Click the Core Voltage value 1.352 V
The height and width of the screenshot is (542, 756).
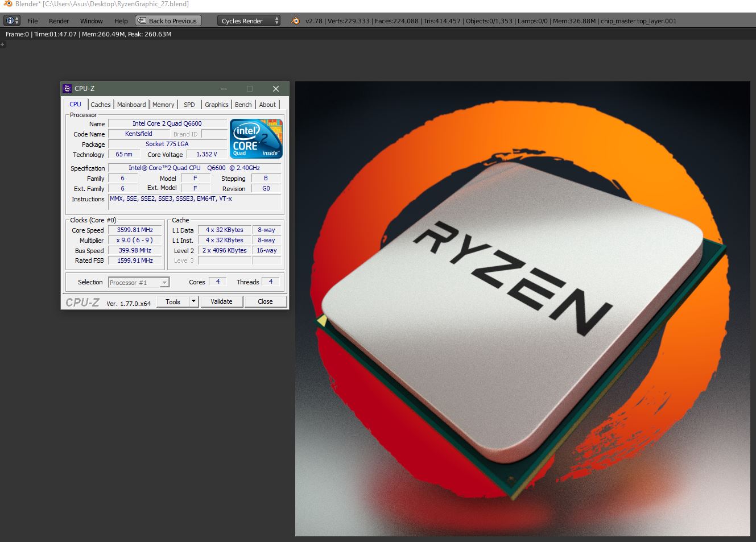pos(206,154)
